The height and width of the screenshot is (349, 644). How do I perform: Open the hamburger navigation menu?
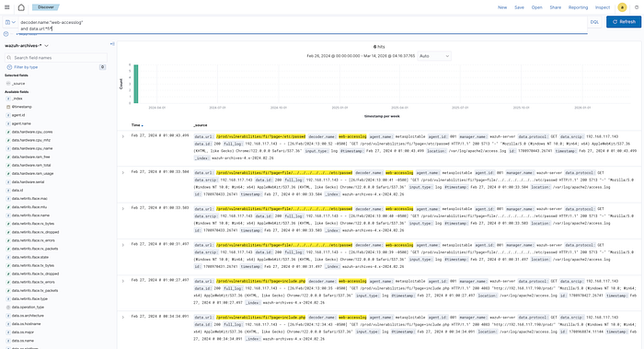click(7, 7)
